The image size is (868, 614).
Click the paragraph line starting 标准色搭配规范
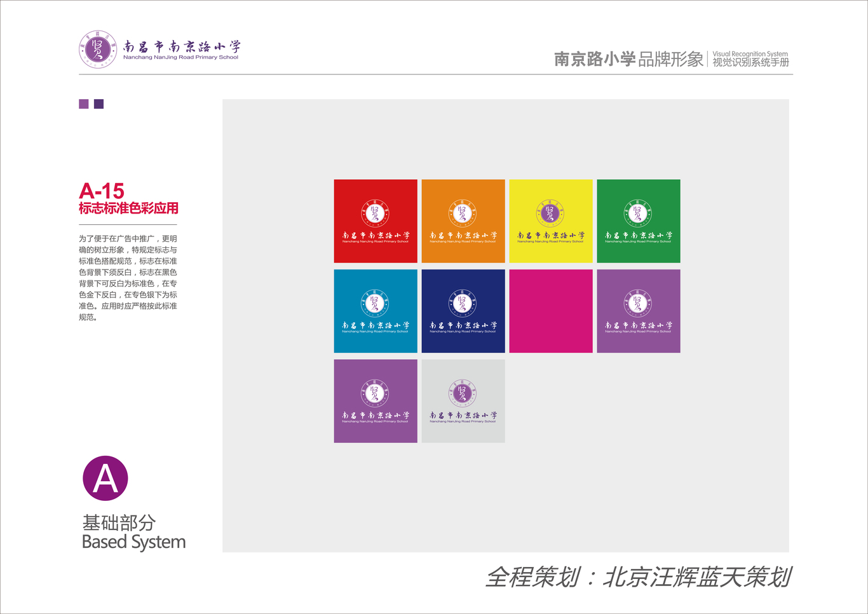pos(128,261)
